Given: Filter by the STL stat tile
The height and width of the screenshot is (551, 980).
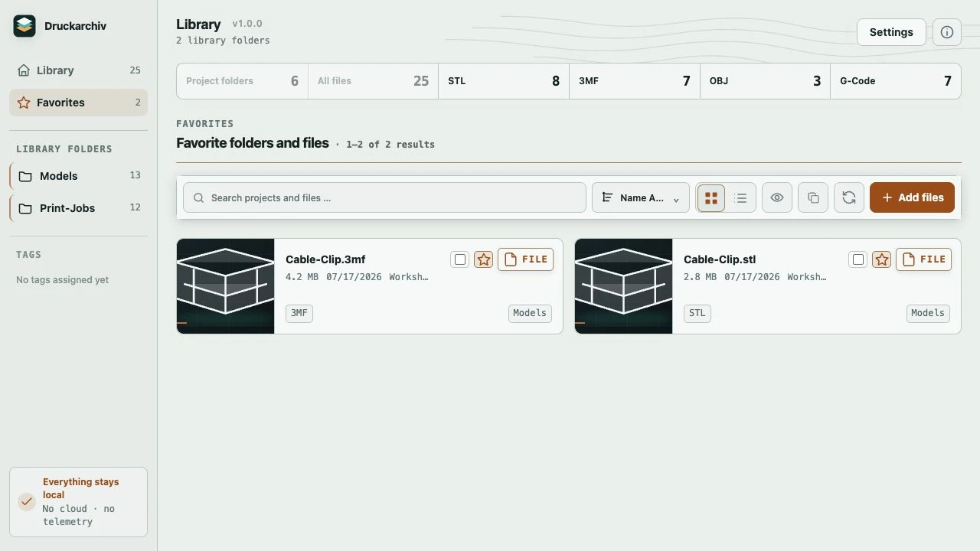Looking at the screenshot, I should click(x=504, y=81).
